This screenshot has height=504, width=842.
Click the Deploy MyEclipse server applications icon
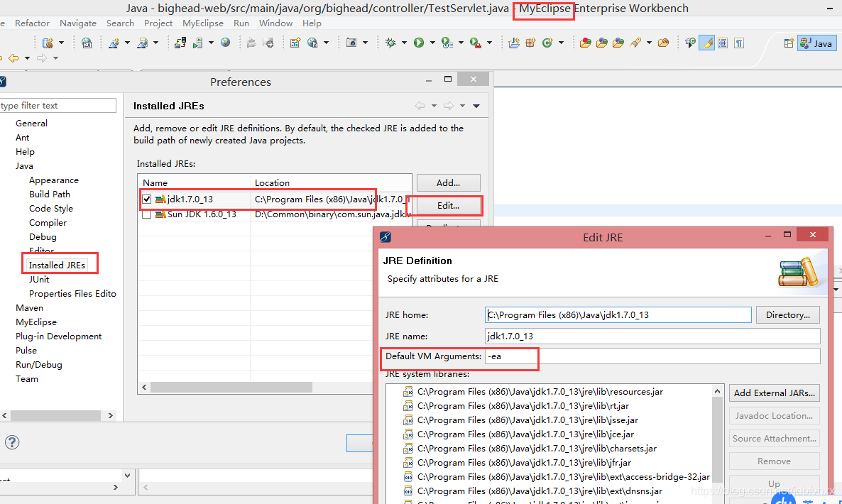(x=180, y=43)
